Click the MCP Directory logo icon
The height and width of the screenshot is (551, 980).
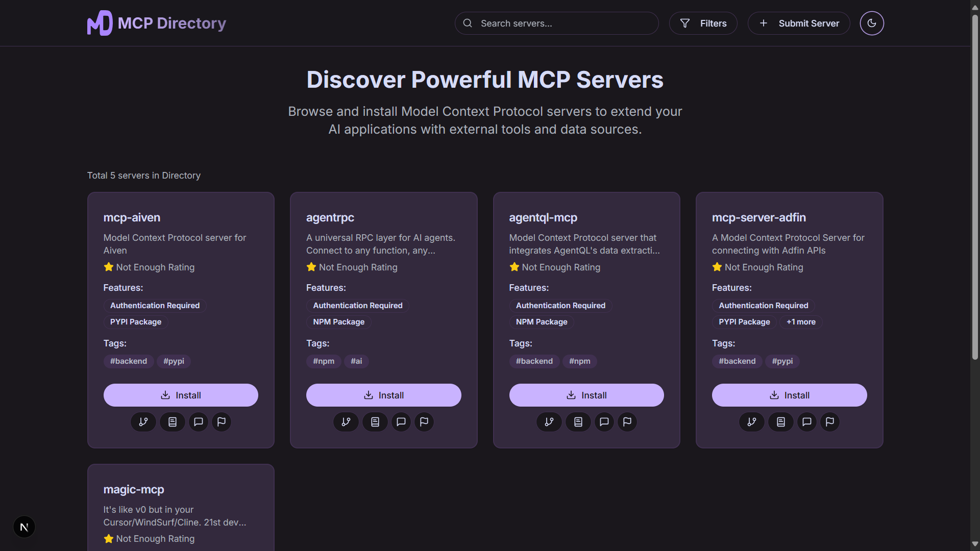click(100, 23)
